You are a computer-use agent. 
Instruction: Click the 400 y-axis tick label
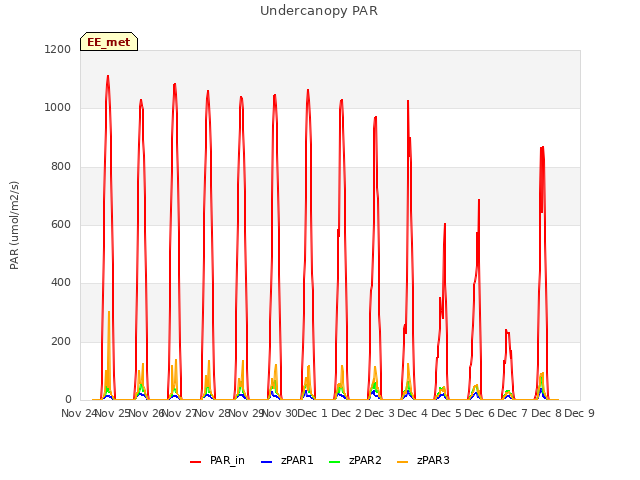pyautogui.click(x=61, y=282)
